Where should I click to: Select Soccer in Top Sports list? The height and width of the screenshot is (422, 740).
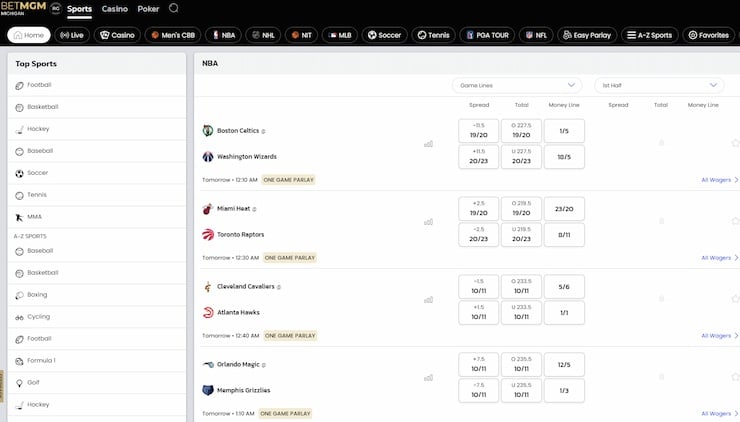coord(97,173)
